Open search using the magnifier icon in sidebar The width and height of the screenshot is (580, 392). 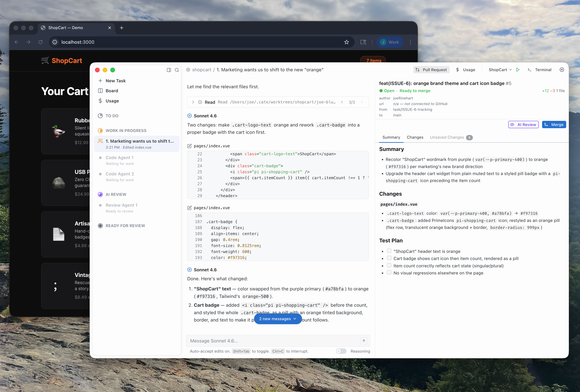click(x=177, y=70)
